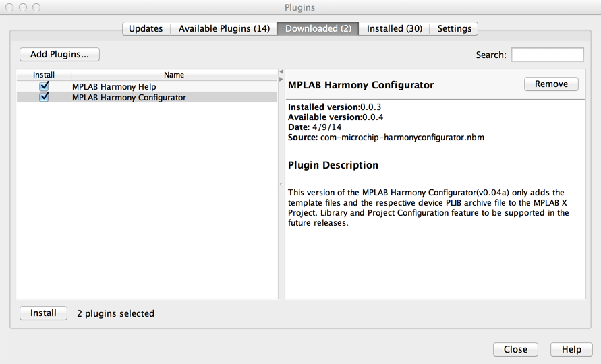This screenshot has width=601, height=364.
Task: Open the Settings tab
Action: point(454,28)
